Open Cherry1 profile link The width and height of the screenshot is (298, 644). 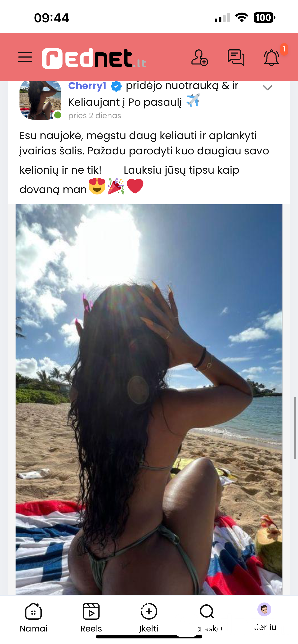[x=87, y=86]
